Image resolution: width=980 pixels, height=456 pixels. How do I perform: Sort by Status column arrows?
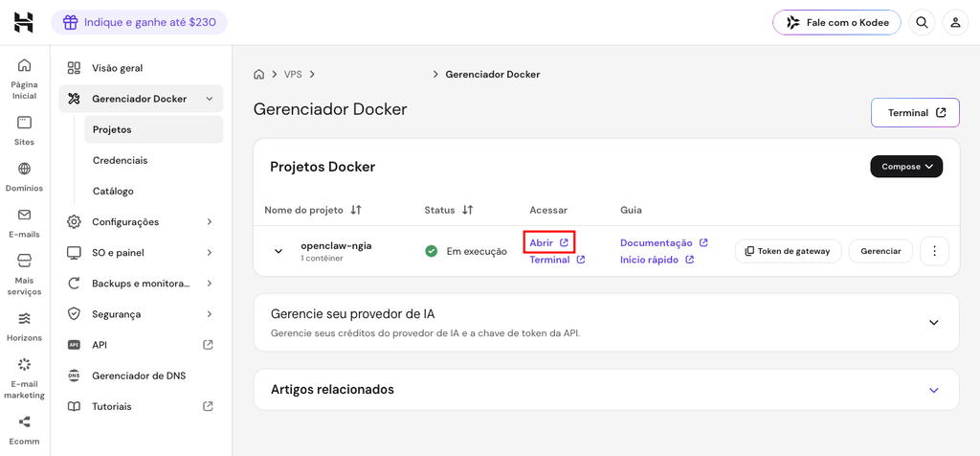tap(467, 210)
